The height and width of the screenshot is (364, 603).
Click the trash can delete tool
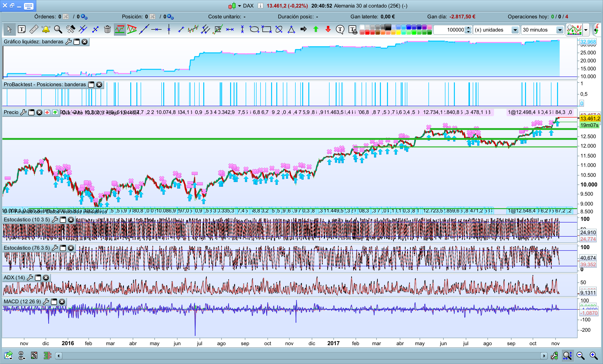pos(107,30)
